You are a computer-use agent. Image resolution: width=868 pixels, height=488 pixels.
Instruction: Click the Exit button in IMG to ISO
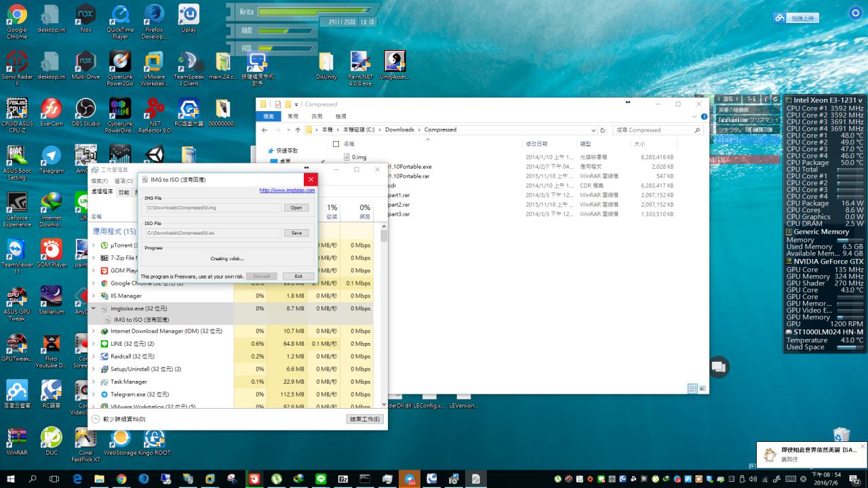(x=298, y=277)
